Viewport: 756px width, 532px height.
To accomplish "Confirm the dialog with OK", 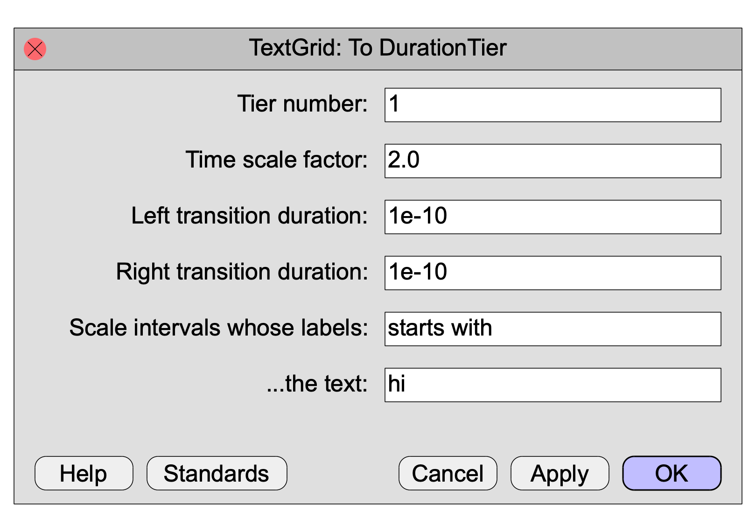I will tap(672, 473).
